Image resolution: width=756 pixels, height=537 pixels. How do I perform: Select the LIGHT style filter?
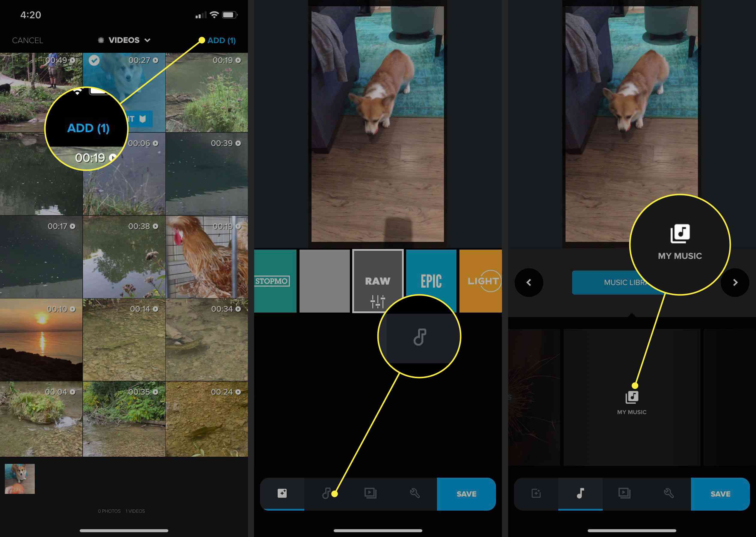click(484, 282)
